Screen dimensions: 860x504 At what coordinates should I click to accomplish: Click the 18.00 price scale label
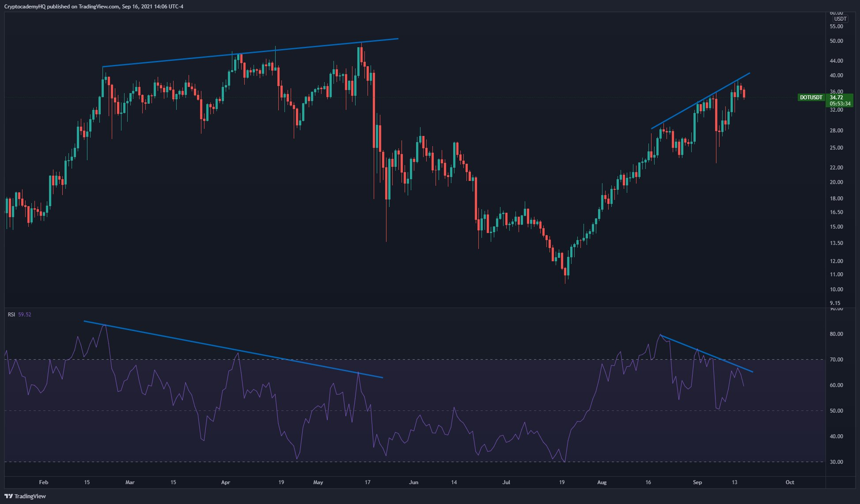pos(836,199)
